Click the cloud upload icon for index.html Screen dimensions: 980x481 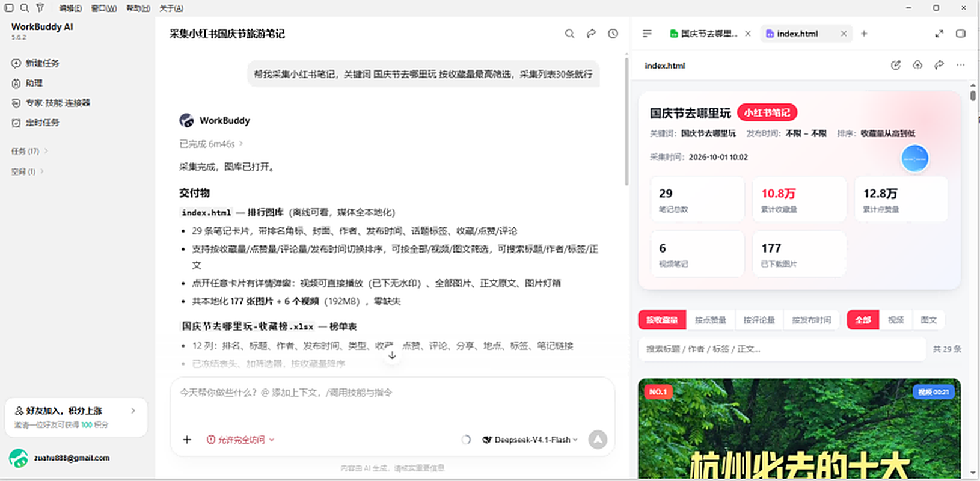tap(917, 65)
